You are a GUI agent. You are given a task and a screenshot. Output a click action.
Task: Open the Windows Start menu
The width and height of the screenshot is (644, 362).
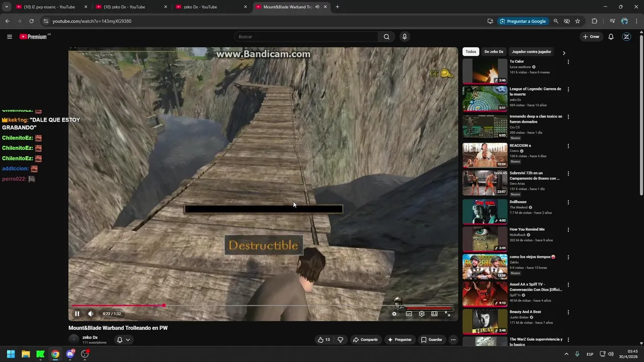click(11, 354)
